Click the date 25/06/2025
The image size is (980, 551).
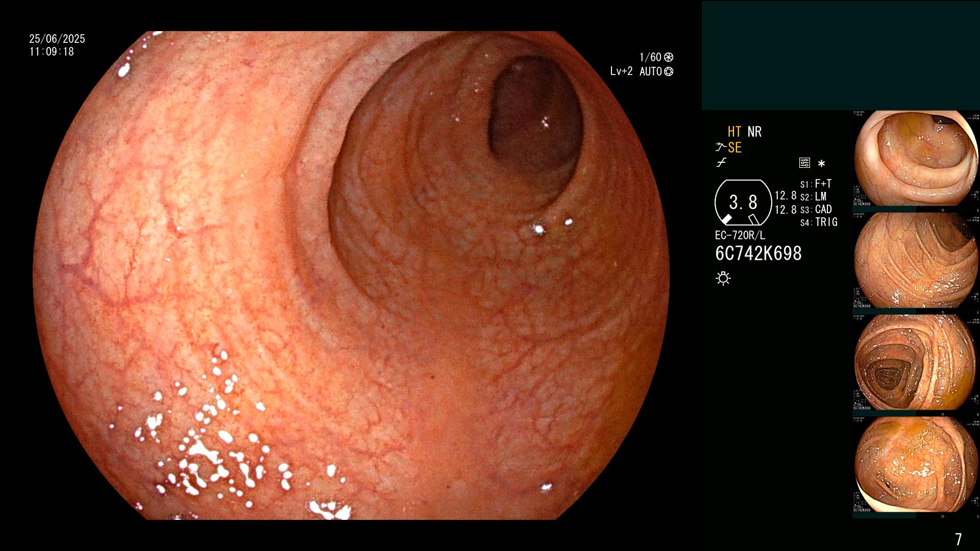pyautogui.click(x=57, y=39)
